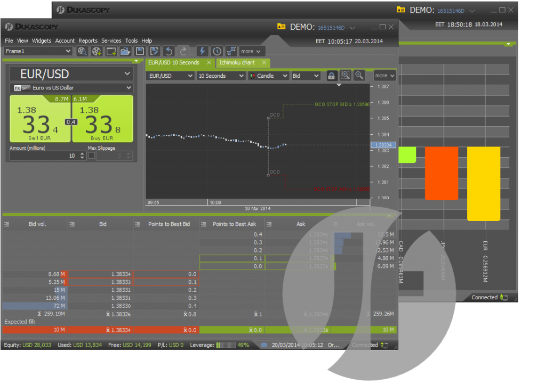The height and width of the screenshot is (392, 546).
Task: Click the undo arrow icon
Action: (x=168, y=51)
